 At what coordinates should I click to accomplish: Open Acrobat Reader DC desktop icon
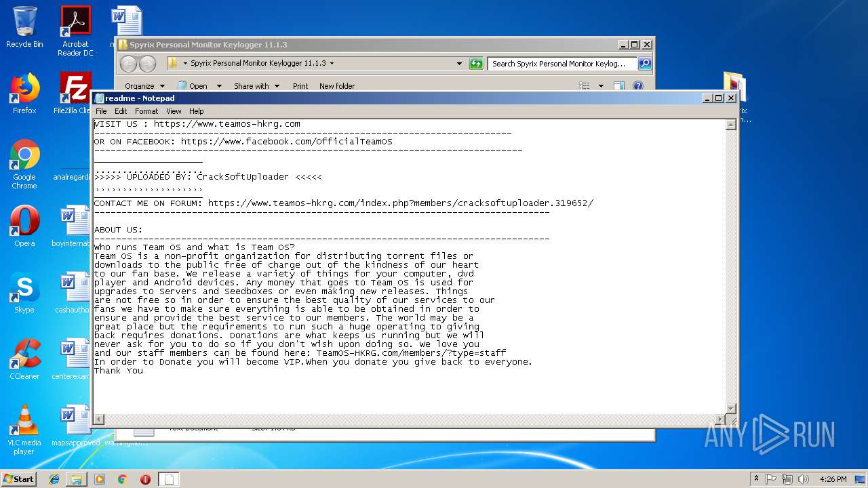(x=75, y=31)
